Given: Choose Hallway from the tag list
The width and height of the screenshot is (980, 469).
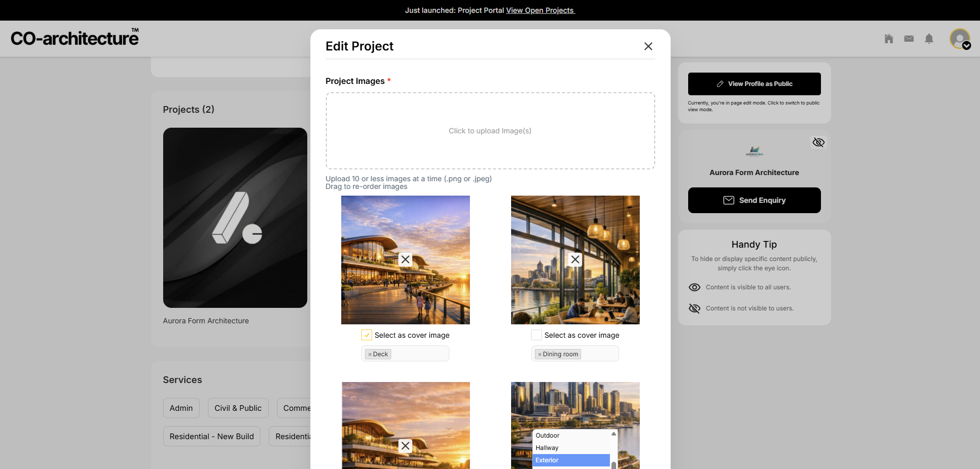Looking at the screenshot, I should pos(571,448).
